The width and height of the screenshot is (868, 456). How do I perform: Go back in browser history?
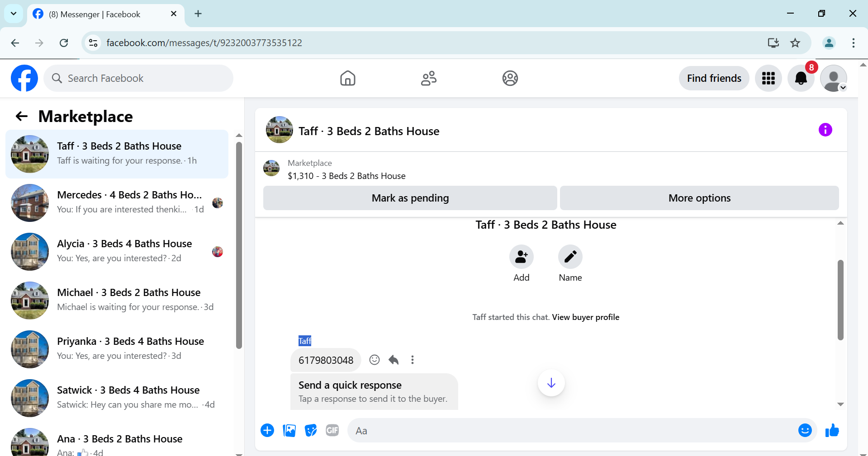(x=15, y=43)
